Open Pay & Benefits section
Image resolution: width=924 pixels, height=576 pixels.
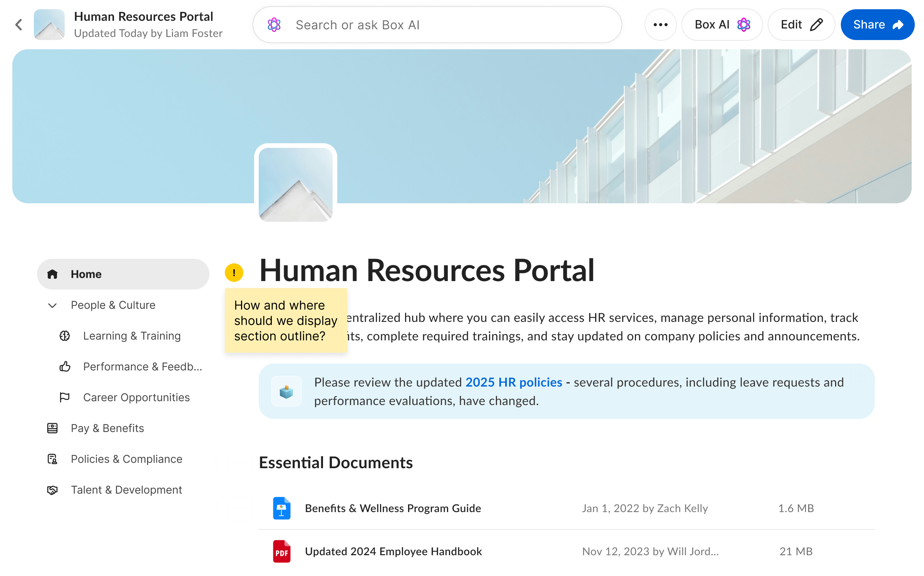[x=107, y=428]
